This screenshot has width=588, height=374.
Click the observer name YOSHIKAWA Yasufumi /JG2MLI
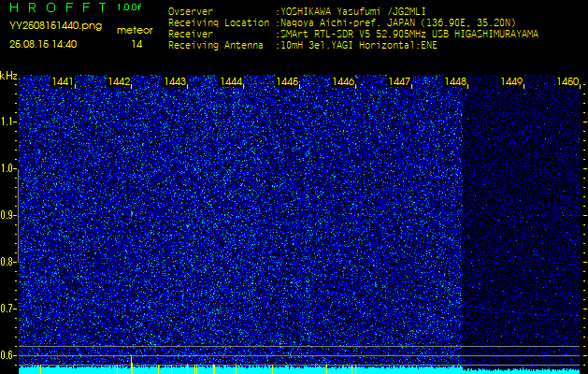tap(353, 11)
